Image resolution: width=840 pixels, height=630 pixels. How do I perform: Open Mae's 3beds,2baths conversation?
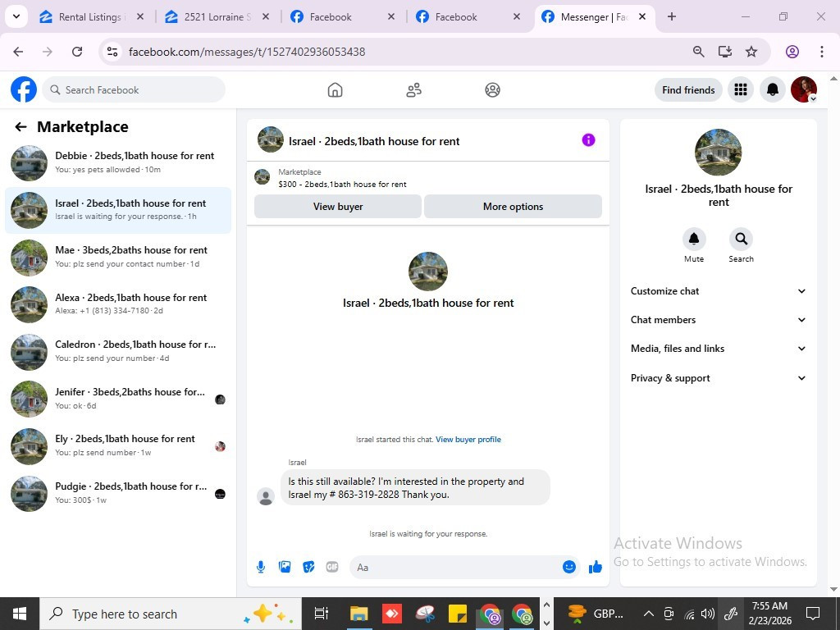tap(118, 257)
